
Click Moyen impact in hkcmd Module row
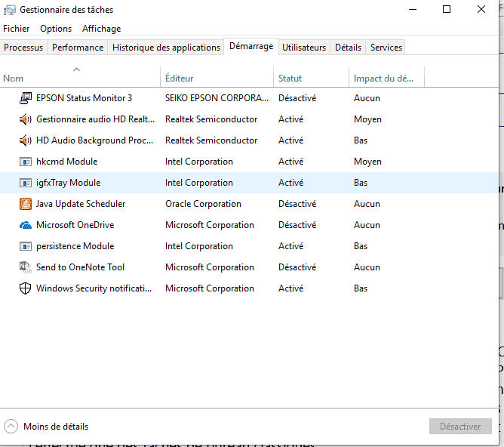[x=367, y=162]
